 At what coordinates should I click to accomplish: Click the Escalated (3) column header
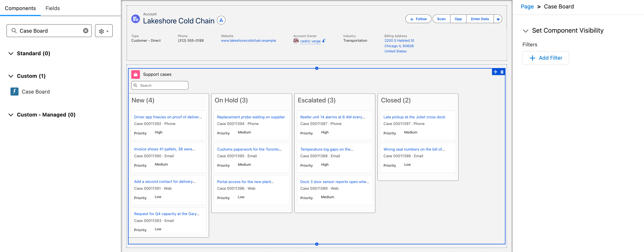[x=317, y=100]
